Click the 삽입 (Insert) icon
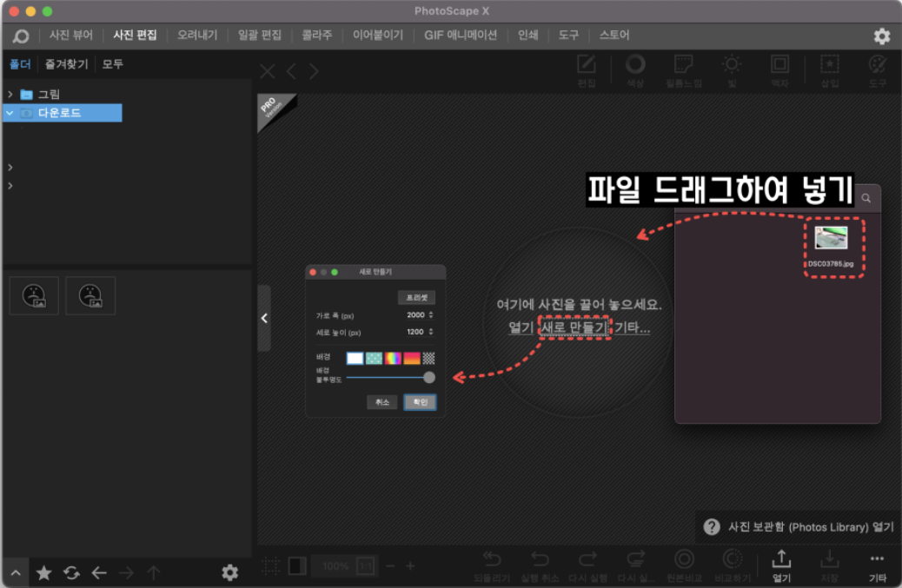 tap(829, 69)
